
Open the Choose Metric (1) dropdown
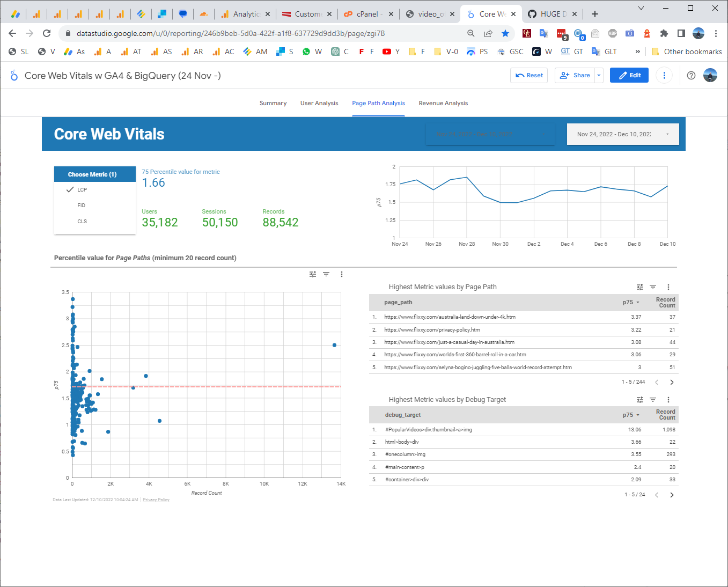(x=94, y=174)
